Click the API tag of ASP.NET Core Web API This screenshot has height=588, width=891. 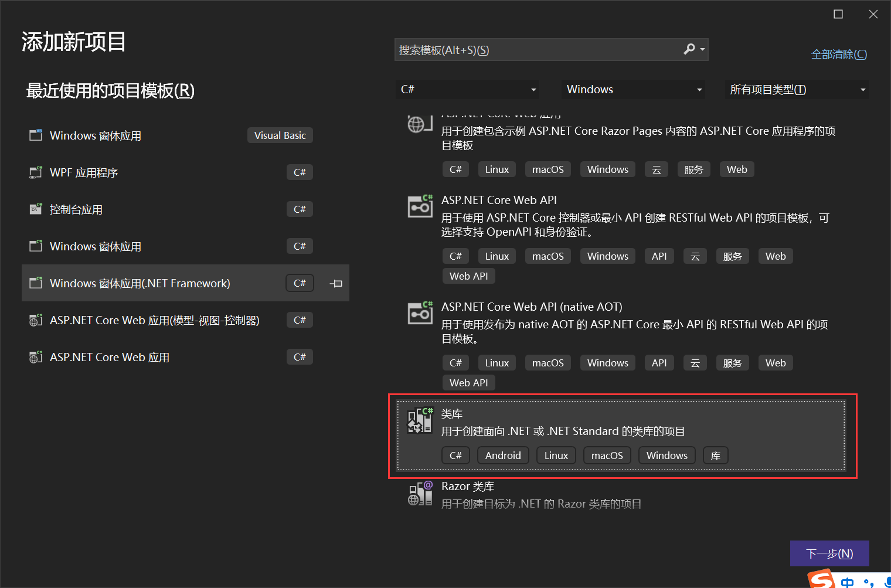[659, 256]
